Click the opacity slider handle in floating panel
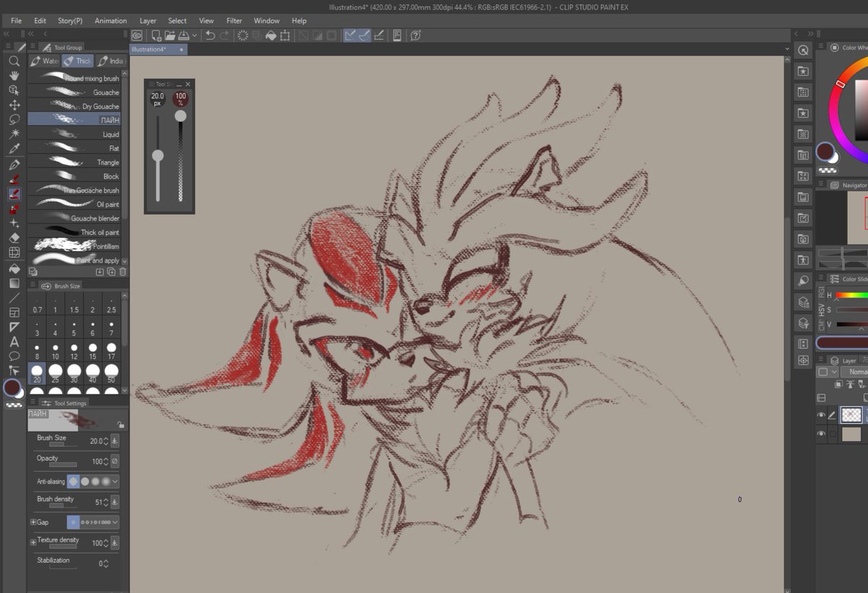Image resolution: width=868 pixels, height=593 pixels. 181,116
